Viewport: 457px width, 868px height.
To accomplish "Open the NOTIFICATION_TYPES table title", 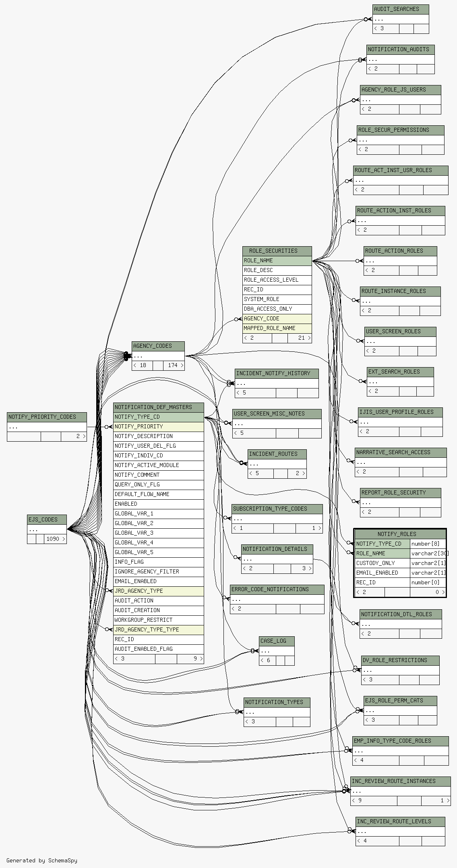I will [x=277, y=702].
